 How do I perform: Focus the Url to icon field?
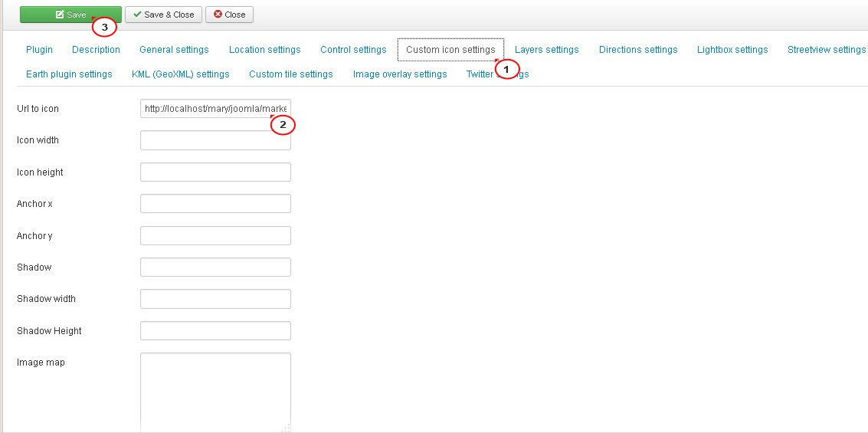[215, 109]
